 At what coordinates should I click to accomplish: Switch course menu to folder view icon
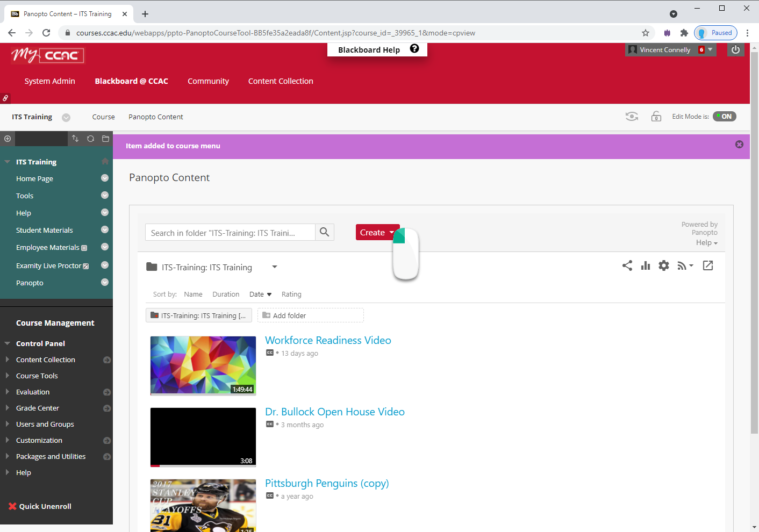105,139
